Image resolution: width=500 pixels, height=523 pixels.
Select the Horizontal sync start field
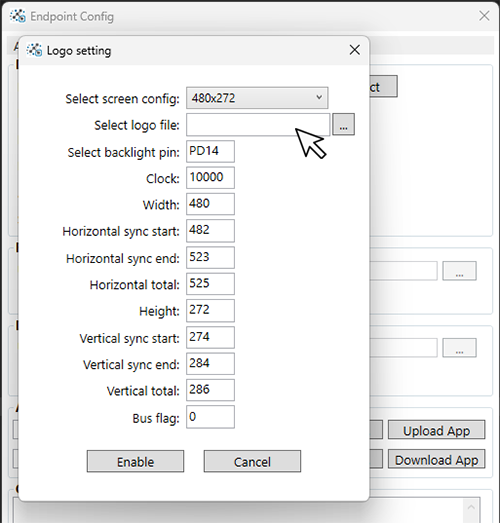tap(210, 230)
